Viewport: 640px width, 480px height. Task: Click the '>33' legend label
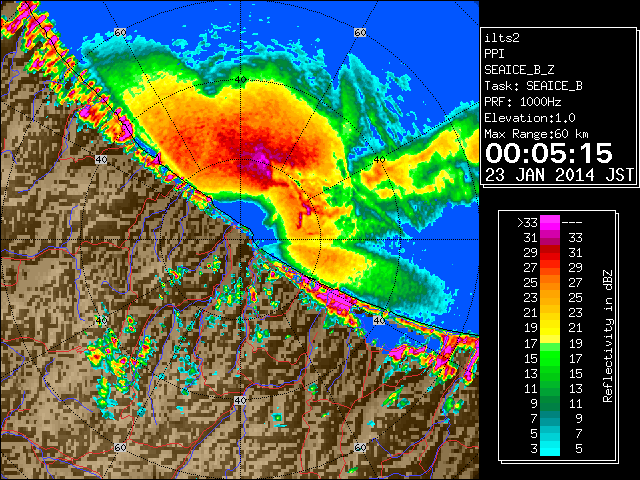pos(527,223)
